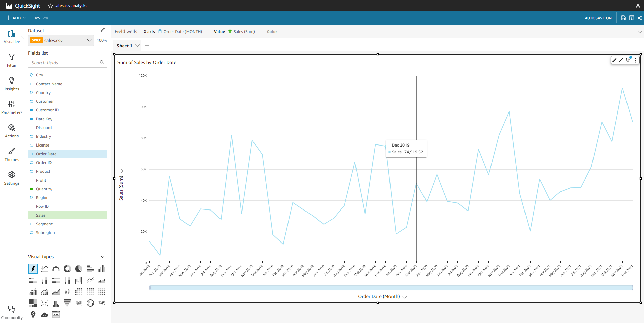Open visual's three-dot options menu
Viewport: 644px width, 323px height.
pos(635,60)
